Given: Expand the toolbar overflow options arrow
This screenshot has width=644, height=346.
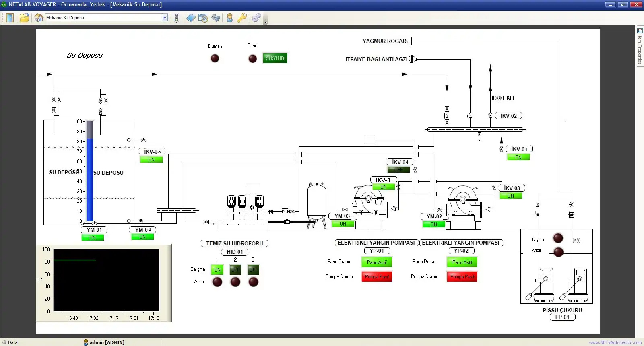Looking at the screenshot, I should pyautogui.click(x=265, y=22).
